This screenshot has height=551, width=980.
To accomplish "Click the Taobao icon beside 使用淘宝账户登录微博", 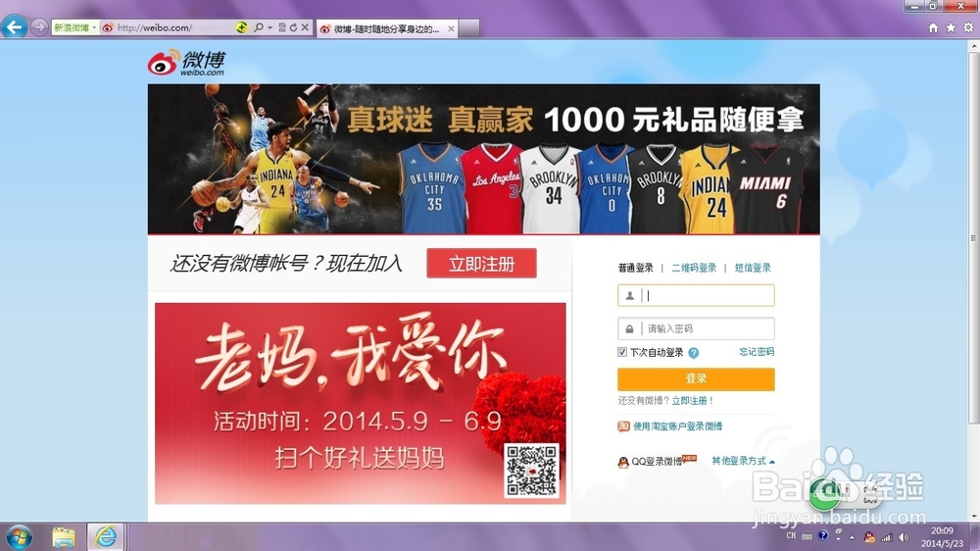I will pyautogui.click(x=623, y=426).
